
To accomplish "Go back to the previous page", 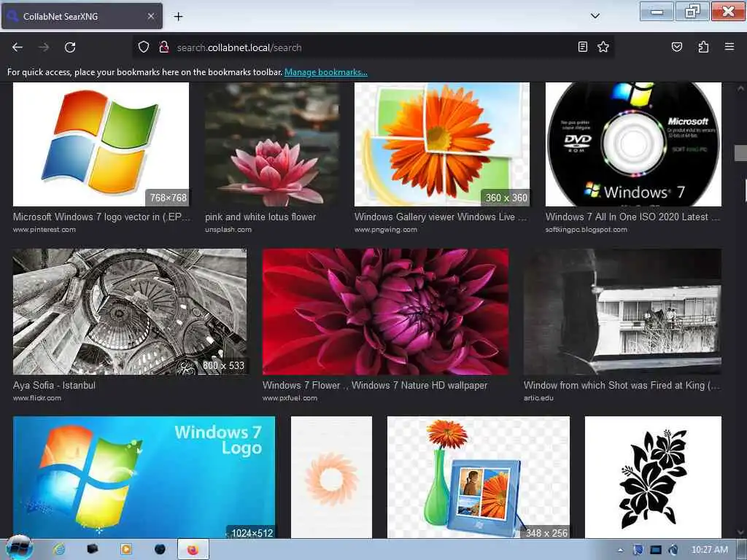I will coord(18,47).
